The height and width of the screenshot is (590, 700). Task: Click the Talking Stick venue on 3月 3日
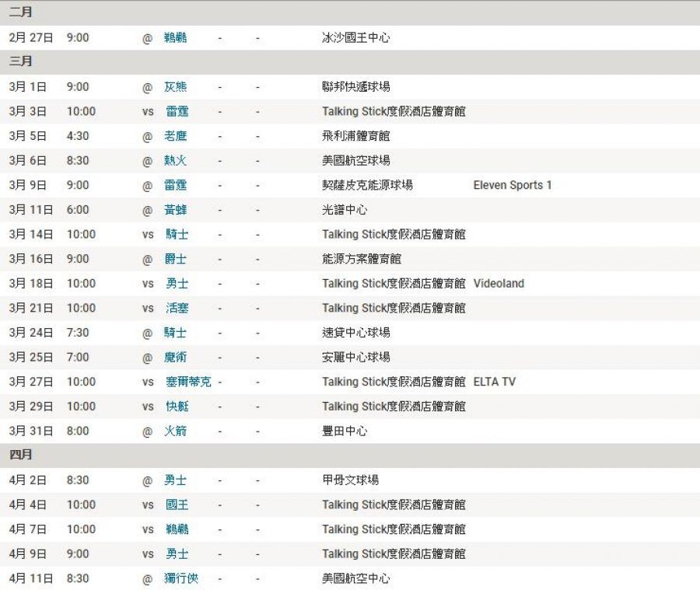(394, 112)
